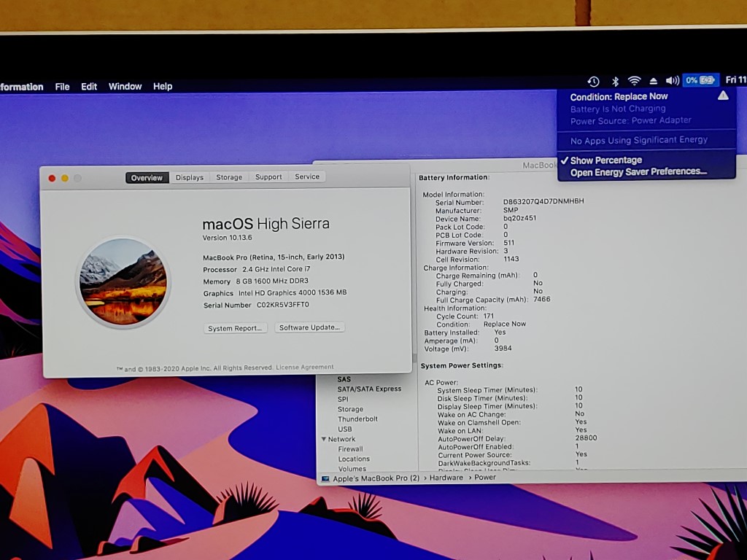Open Energy Saver Preferences menu item
The image size is (747, 560).
(638, 172)
